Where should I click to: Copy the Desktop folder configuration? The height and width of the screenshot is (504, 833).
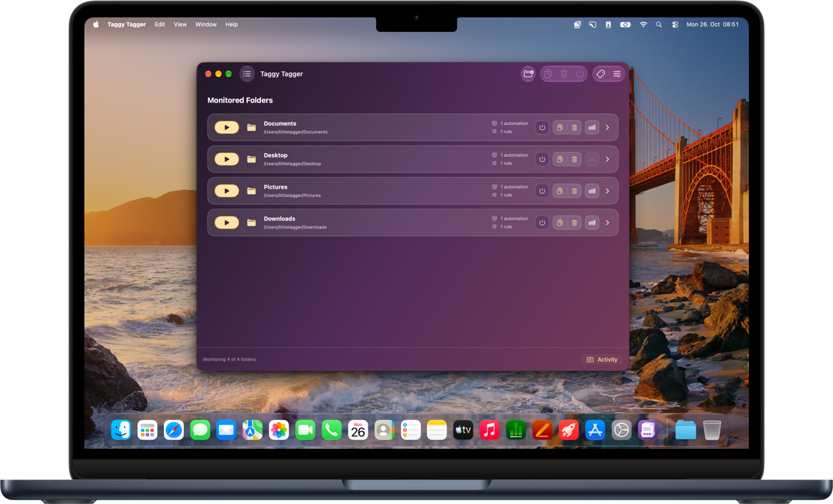coord(560,159)
